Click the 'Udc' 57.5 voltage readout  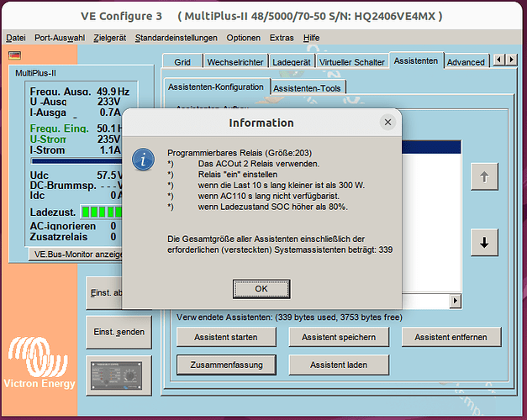[x=76, y=176]
